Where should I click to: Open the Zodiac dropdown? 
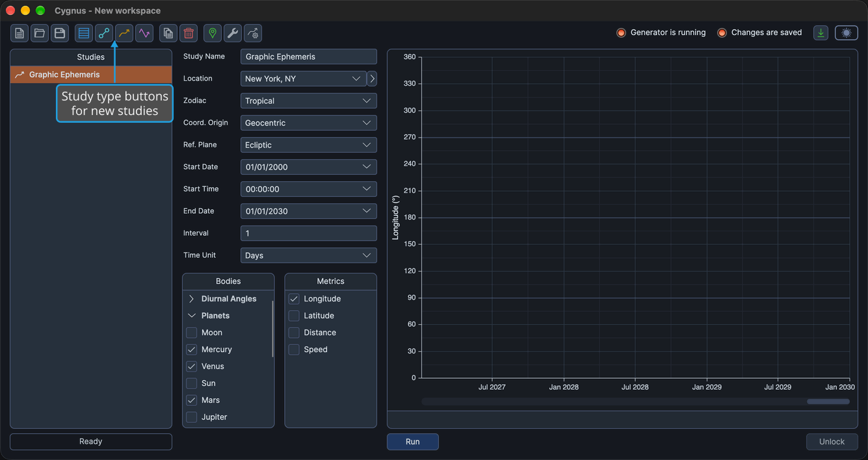[x=309, y=101]
